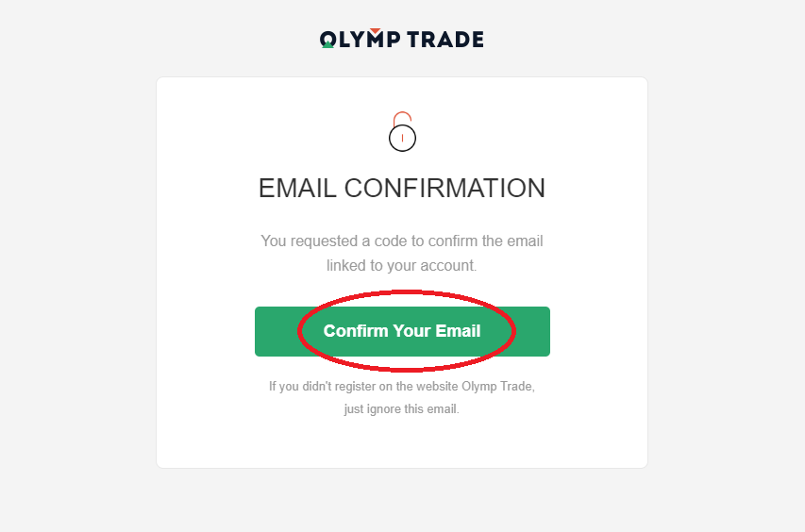Click the orange shackle of the padlock
805x532 pixels.
tap(402, 119)
